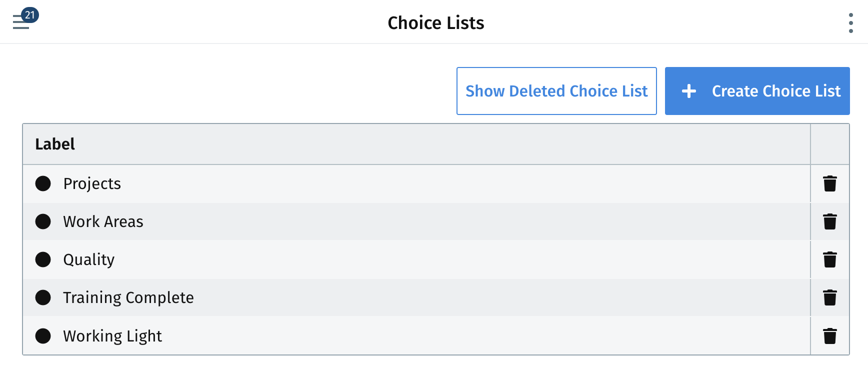
Task: Click the bullet beside Training Complete
Action: click(x=43, y=297)
